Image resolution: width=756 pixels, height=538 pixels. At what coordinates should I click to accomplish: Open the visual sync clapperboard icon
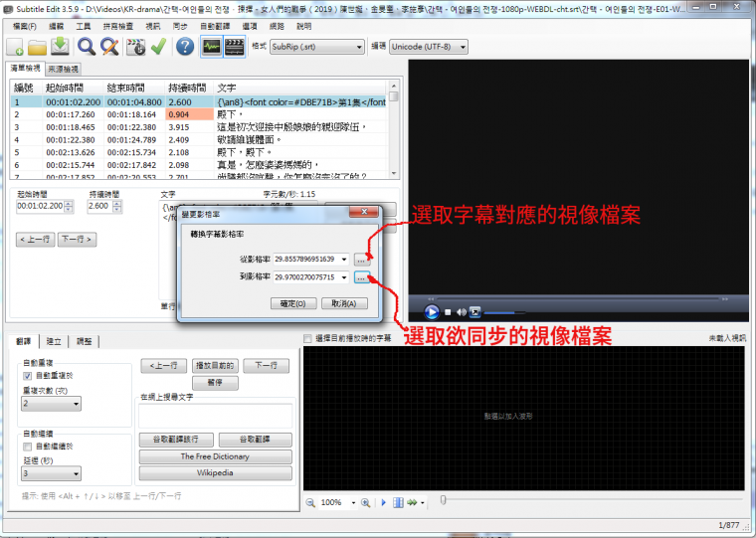click(136, 47)
